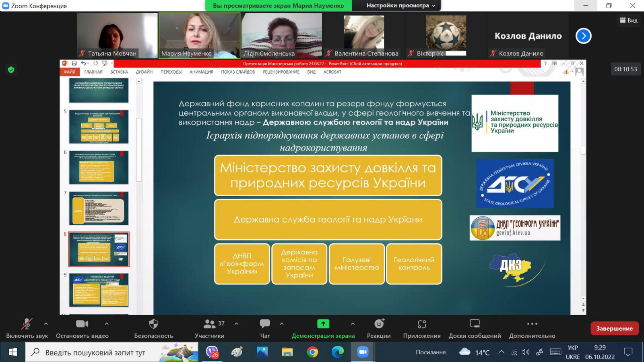Click the green Share Screen arrow icon
644x362 pixels.
(x=323, y=324)
